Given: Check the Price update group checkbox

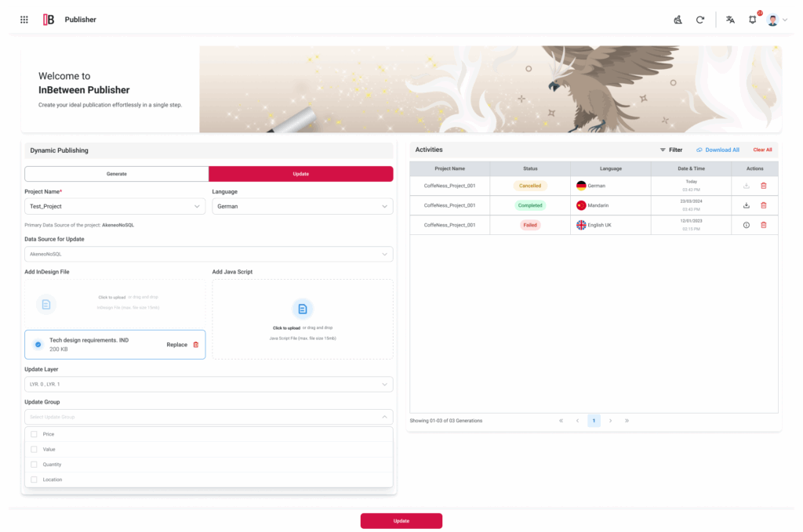Looking at the screenshot, I should pyautogui.click(x=34, y=433).
